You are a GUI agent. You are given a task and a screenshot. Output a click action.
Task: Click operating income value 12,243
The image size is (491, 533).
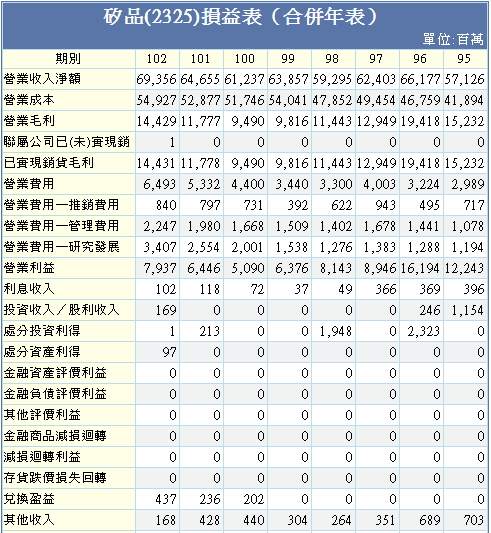click(464, 269)
